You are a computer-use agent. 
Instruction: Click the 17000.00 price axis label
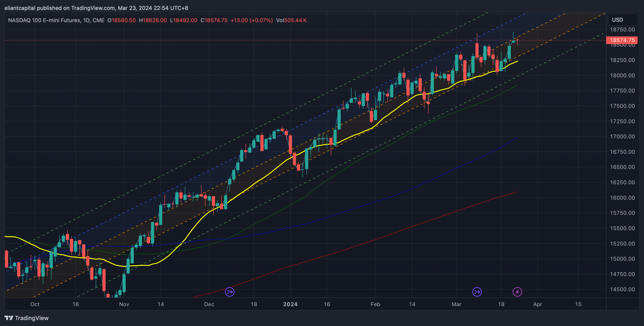click(x=622, y=137)
